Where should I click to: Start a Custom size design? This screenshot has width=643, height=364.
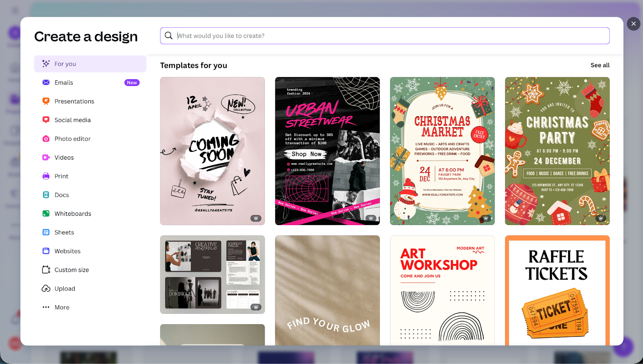(72, 270)
